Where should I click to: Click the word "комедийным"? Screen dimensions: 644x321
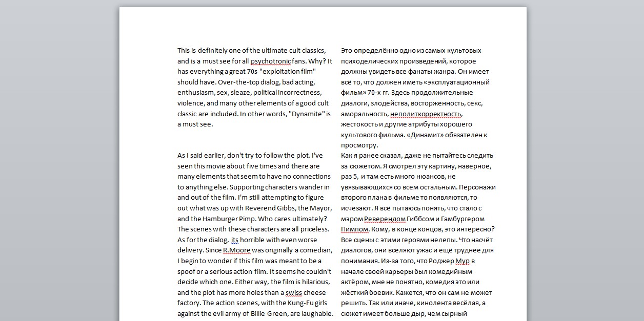pos(453,271)
